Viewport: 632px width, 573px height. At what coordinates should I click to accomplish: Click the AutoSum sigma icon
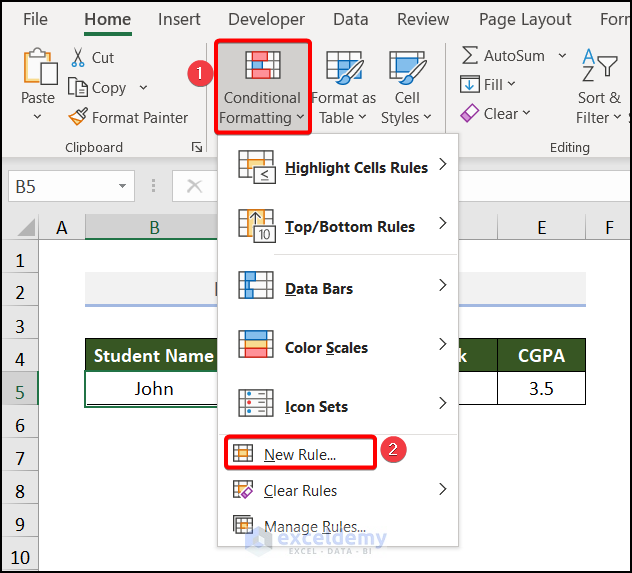(470, 56)
